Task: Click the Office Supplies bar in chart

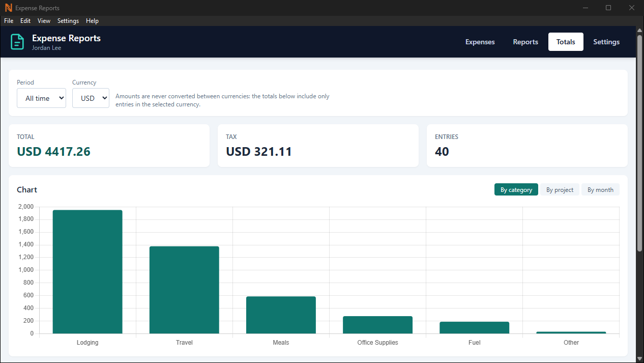Action: (377, 325)
